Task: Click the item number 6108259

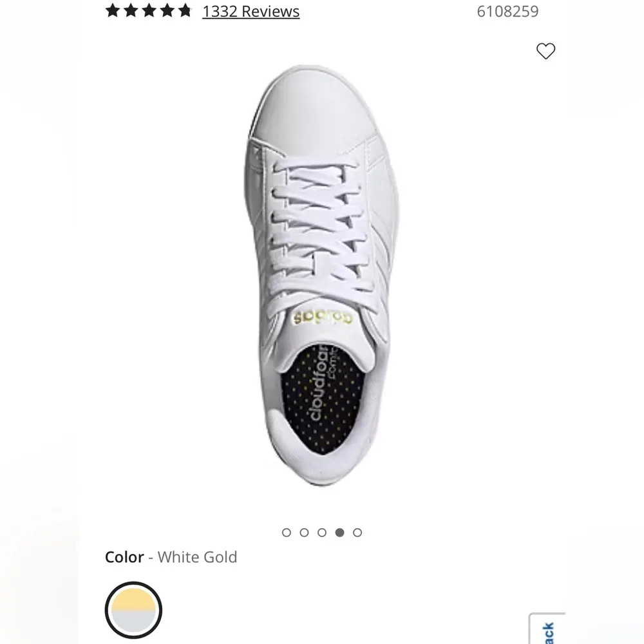Action: (x=509, y=11)
